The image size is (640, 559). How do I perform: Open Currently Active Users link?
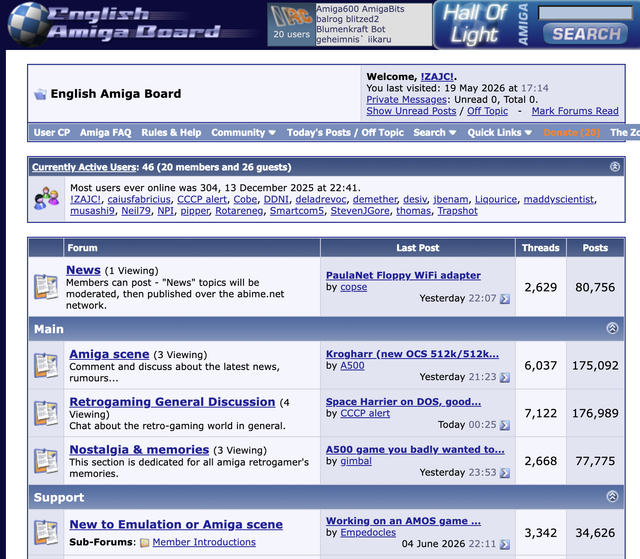point(84,167)
